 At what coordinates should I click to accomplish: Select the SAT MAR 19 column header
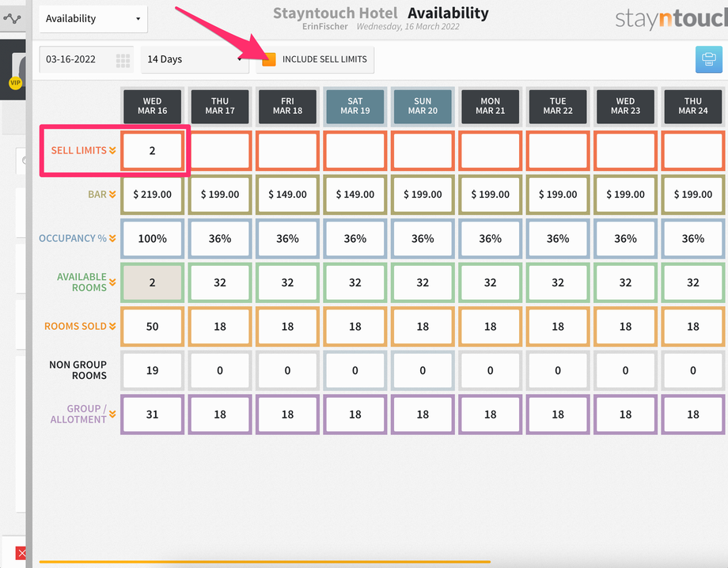pyautogui.click(x=355, y=106)
